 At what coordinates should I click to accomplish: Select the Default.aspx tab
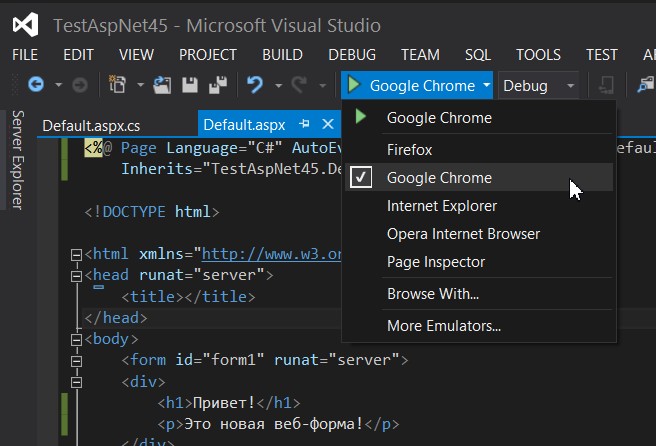244,125
